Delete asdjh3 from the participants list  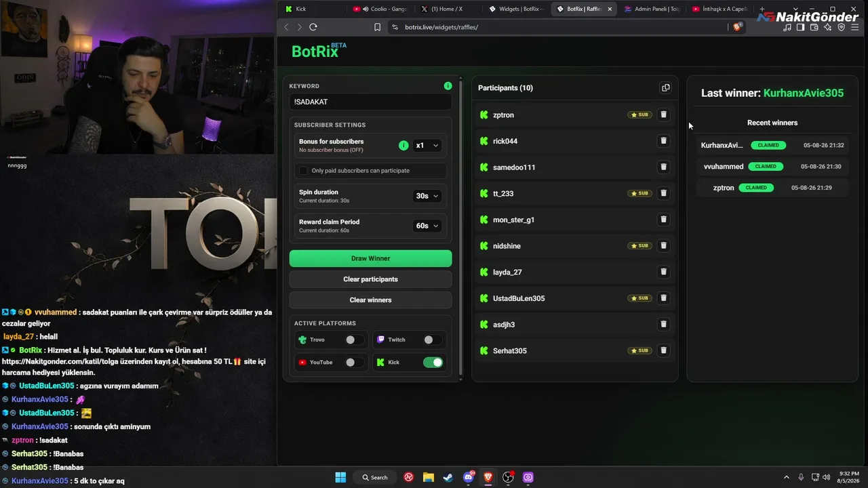pos(664,324)
